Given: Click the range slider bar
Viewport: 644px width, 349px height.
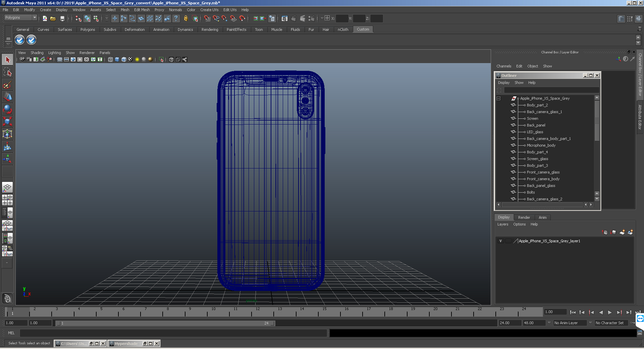Looking at the screenshot, I should [165, 323].
